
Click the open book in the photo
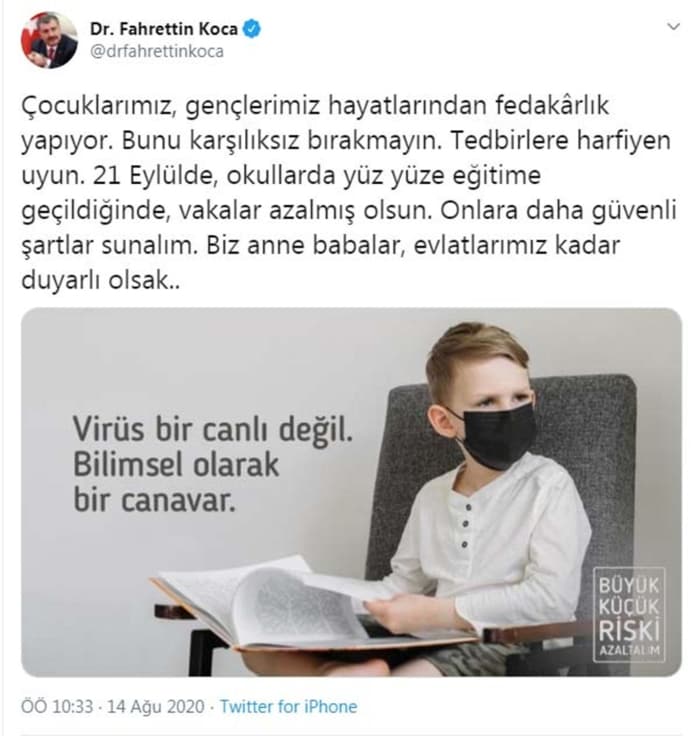(x=305, y=606)
